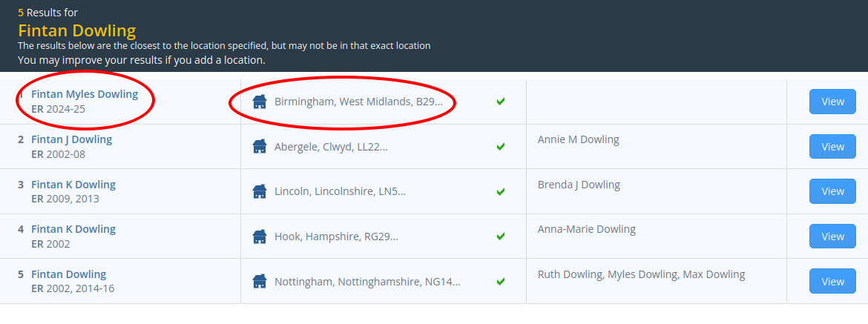Open Fintan K Dowling ER 2002 link
Image resolution: width=868 pixels, height=324 pixels.
73,229
